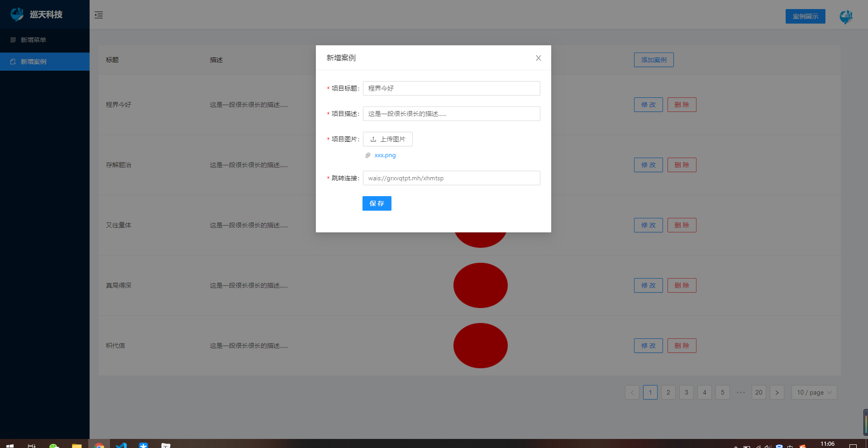The height and width of the screenshot is (448, 868).
Task: Click the paperclip icon beside xxx.png
Action: coord(368,155)
